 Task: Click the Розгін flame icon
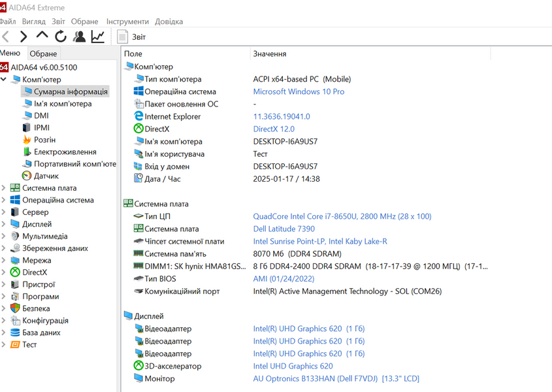27,139
